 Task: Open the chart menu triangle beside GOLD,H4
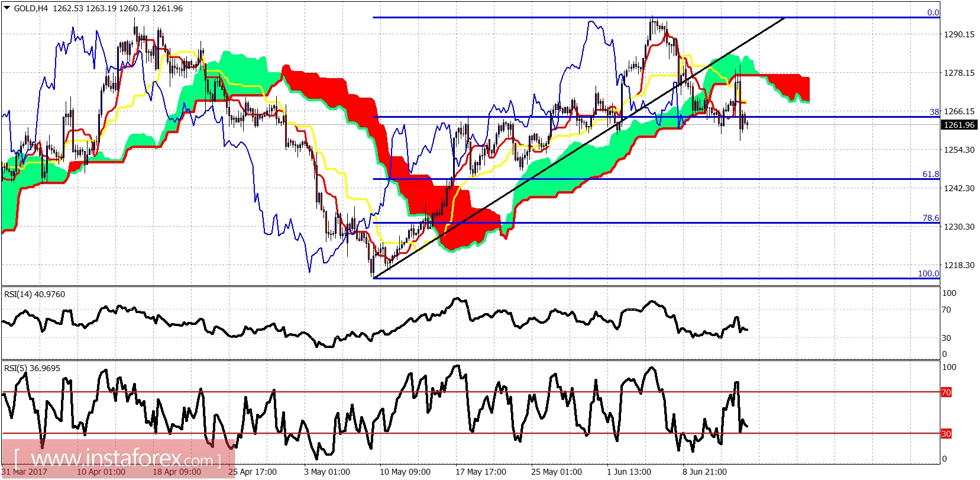pos(7,8)
